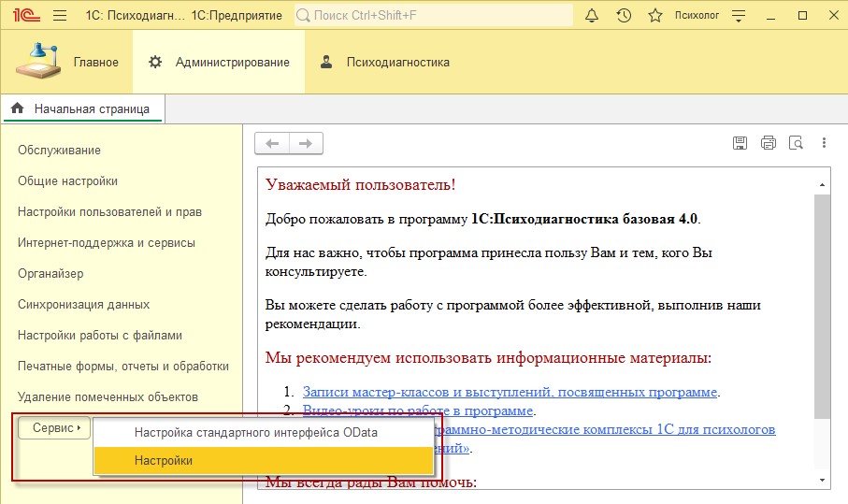The width and height of the screenshot is (848, 504).
Task: Open Общие настройки
Action: 67,180
